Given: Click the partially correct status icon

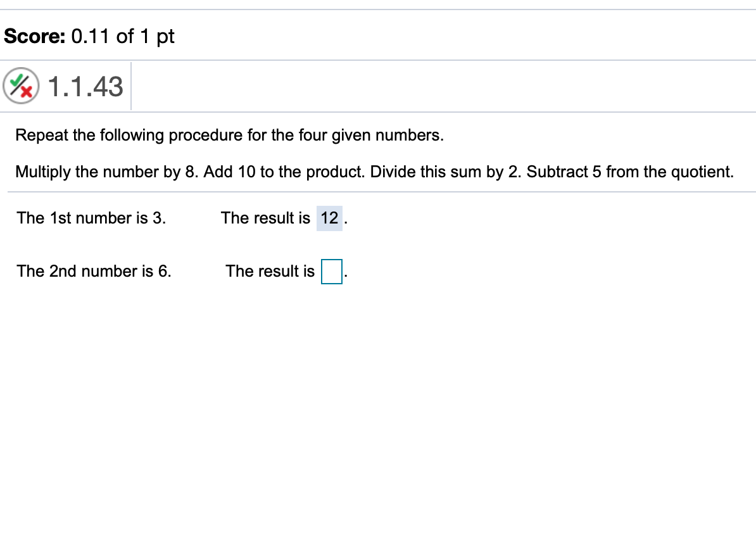Looking at the screenshot, I should point(22,86).
